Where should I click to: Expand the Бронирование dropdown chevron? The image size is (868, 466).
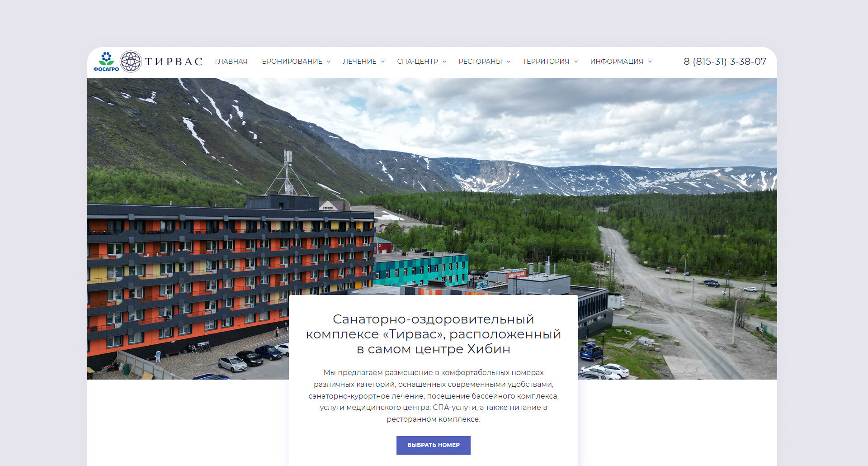pyautogui.click(x=329, y=62)
